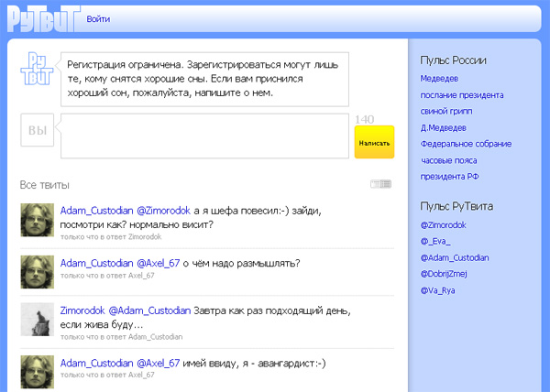Click the РуТвиТ avatar beside the registration notice

click(35, 71)
